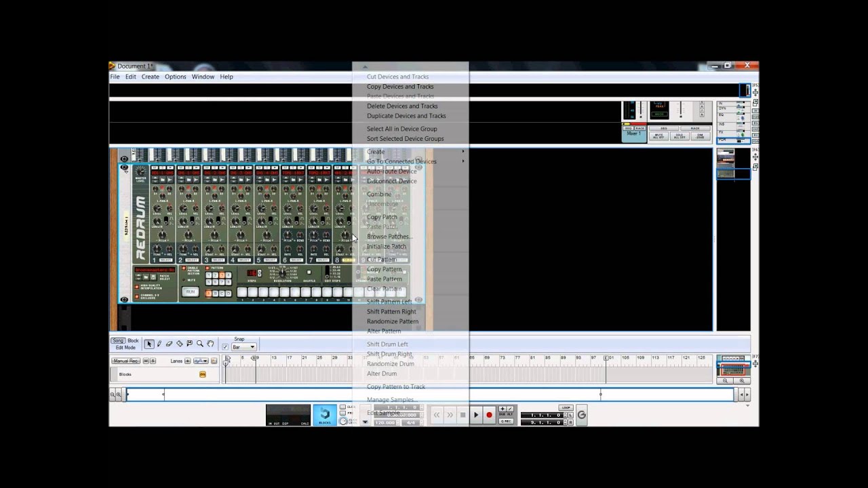Click the Q REC button in transport

click(506, 421)
